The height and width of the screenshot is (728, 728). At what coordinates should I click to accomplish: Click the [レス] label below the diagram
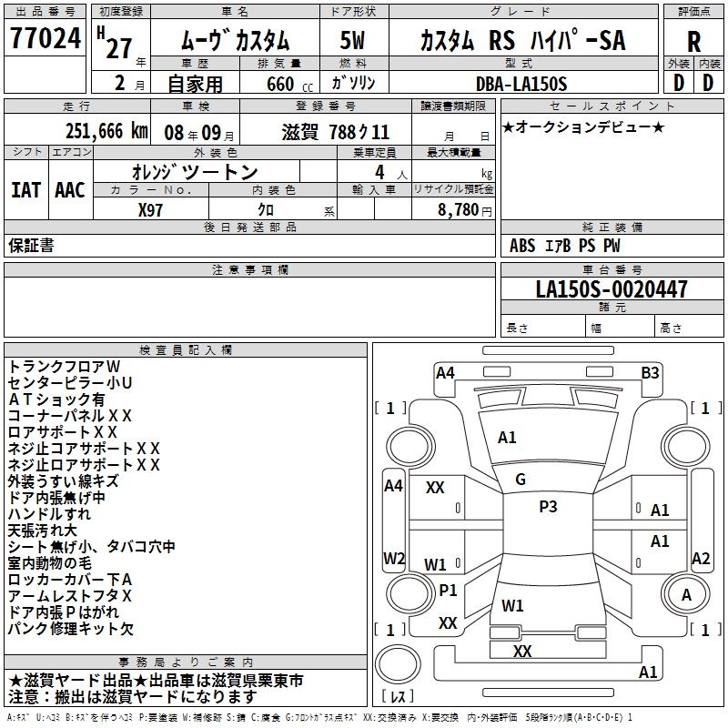(398, 697)
